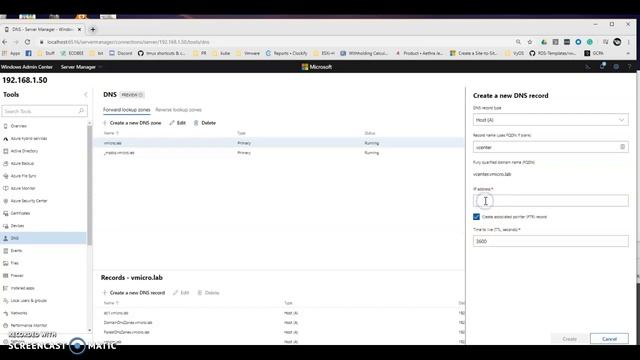Screen dimensions: 640x360
Task: Close the DNS - Server Manager browser tab
Action: pyautogui.click(x=80, y=29)
